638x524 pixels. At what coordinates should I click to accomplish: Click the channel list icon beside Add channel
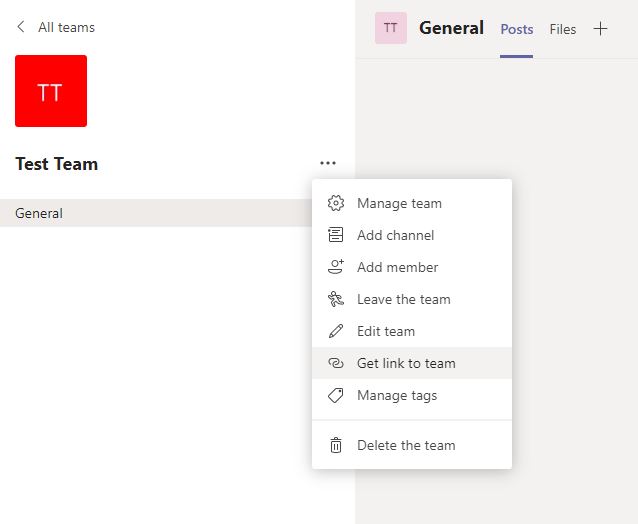point(336,235)
